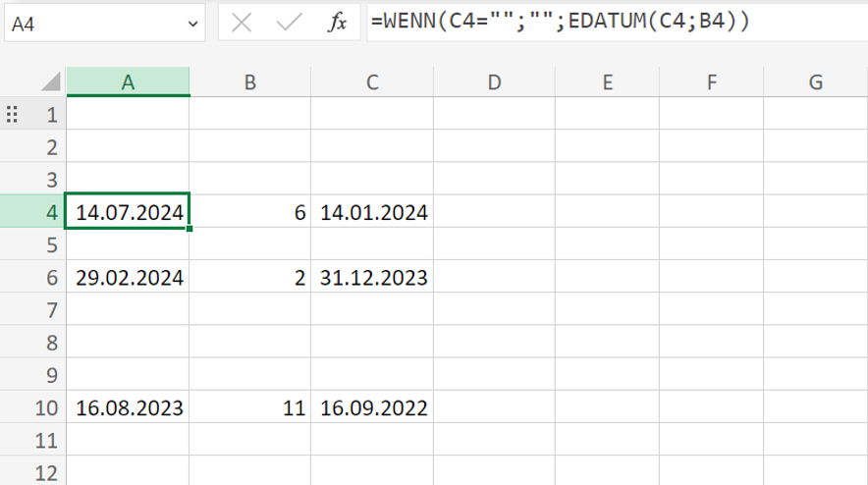The width and height of the screenshot is (868, 485).
Task: Select column F header
Action: point(711,81)
